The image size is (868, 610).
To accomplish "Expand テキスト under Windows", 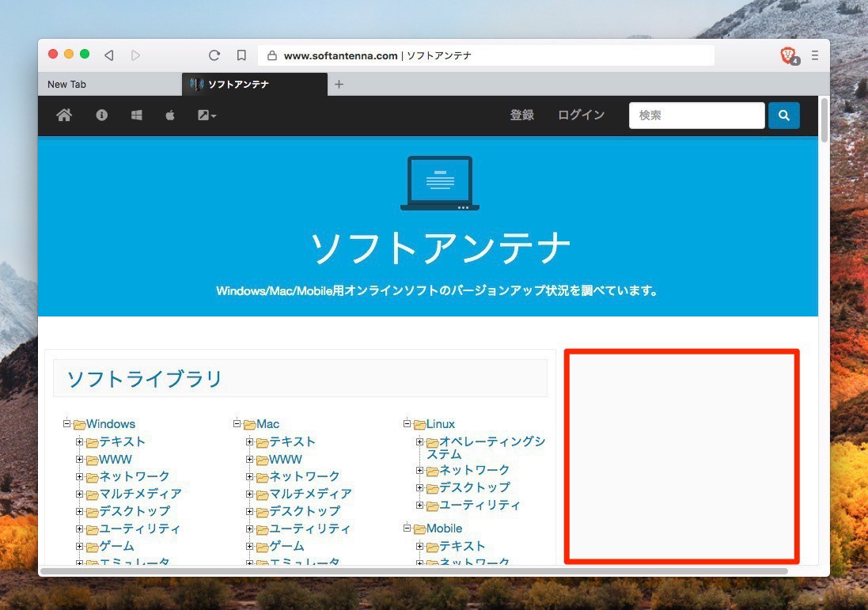I will pyautogui.click(x=79, y=441).
